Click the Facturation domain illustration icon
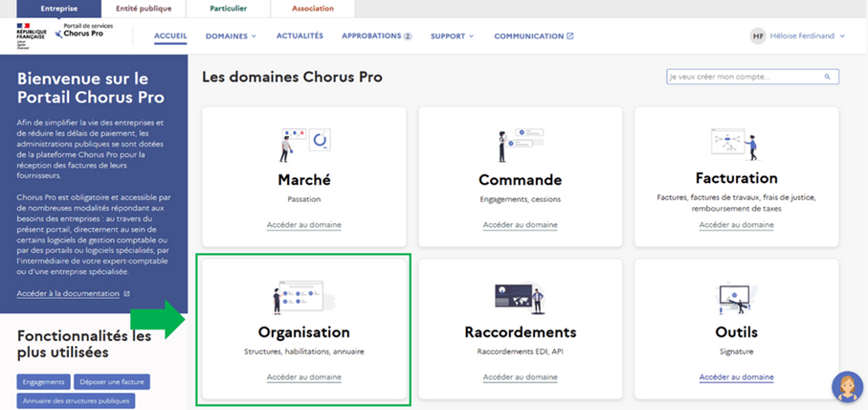 736,144
